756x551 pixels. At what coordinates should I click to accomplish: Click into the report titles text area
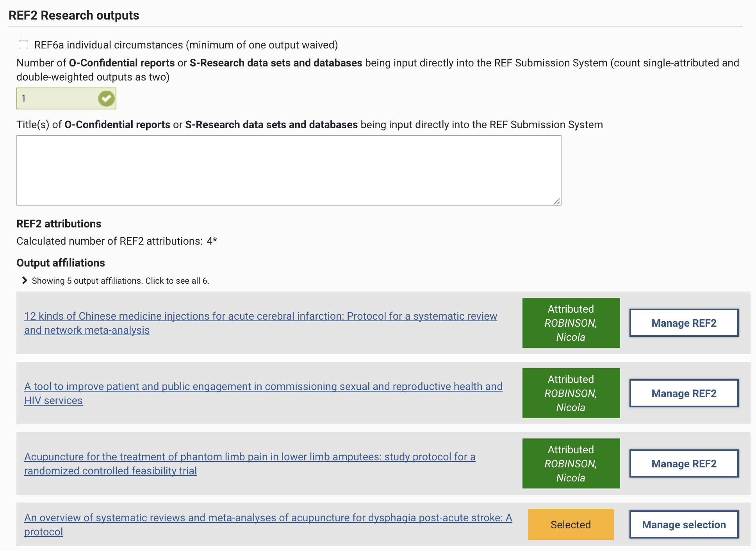pos(289,170)
